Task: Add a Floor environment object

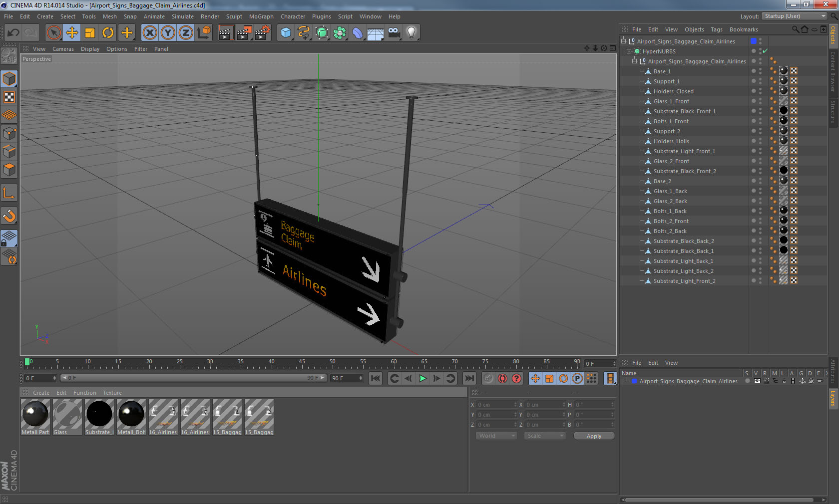Action: point(376,33)
